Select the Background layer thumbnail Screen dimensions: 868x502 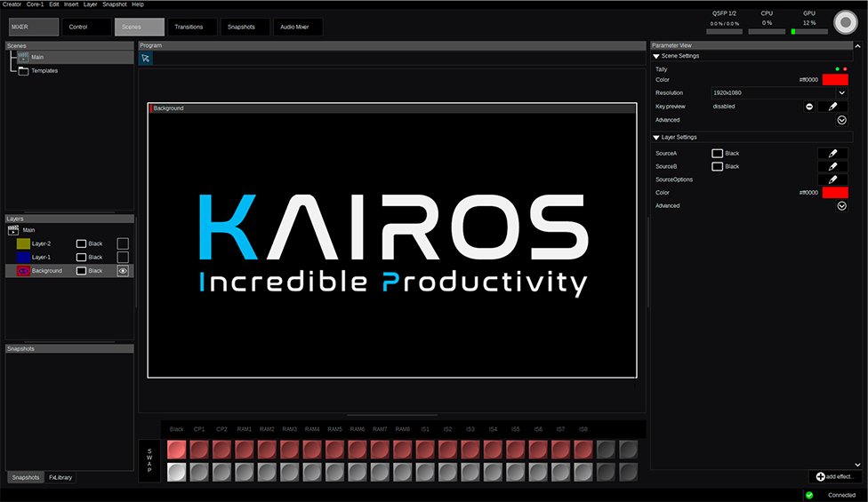(23, 271)
